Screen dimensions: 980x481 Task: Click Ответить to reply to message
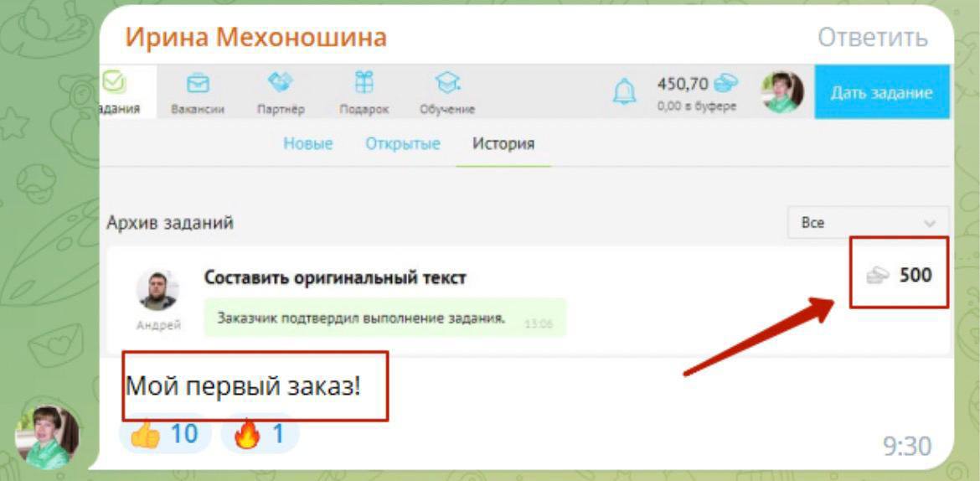pyautogui.click(x=873, y=38)
